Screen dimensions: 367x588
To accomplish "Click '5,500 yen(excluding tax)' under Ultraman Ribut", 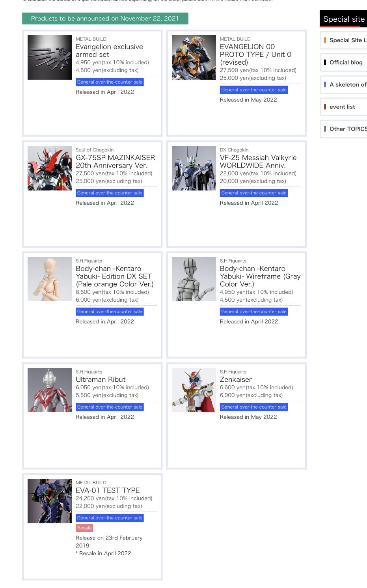I will click(x=107, y=396).
